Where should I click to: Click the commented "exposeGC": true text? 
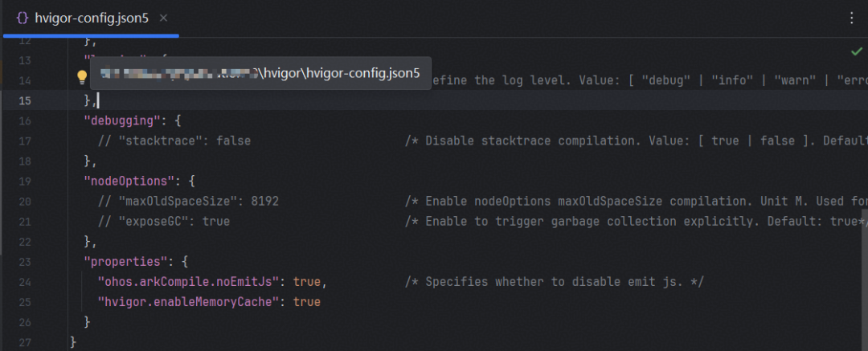(164, 222)
